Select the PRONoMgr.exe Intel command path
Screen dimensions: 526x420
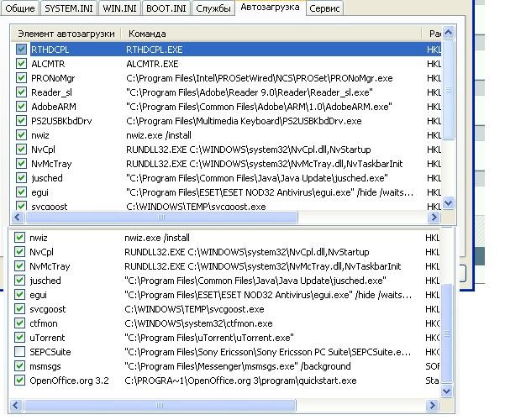[260, 78]
